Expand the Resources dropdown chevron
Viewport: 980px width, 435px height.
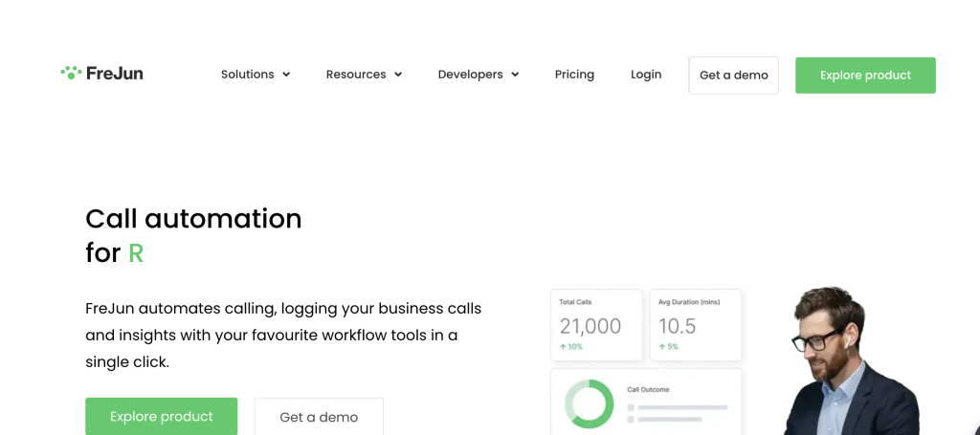[x=398, y=75]
